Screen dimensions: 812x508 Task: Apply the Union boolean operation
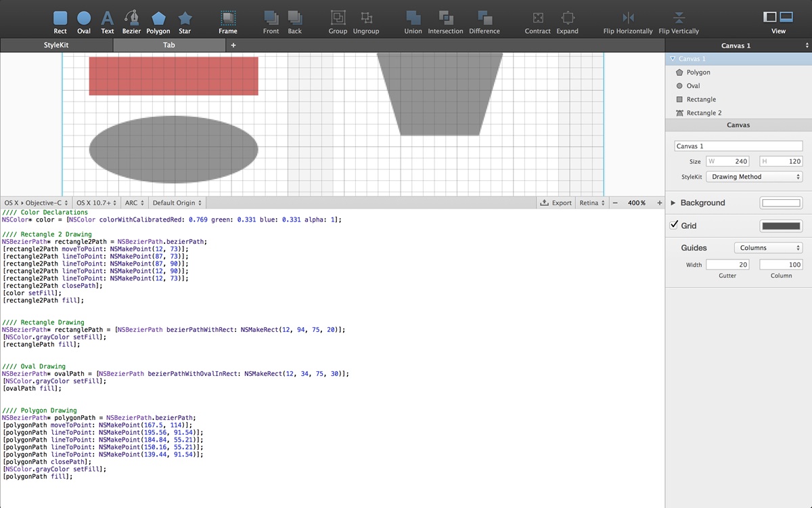tap(413, 22)
